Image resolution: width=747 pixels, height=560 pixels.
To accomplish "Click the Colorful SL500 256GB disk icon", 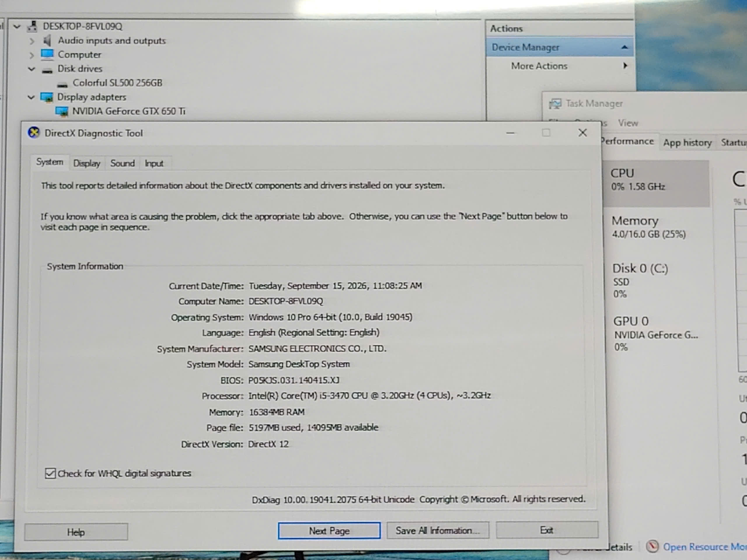I will [62, 84].
